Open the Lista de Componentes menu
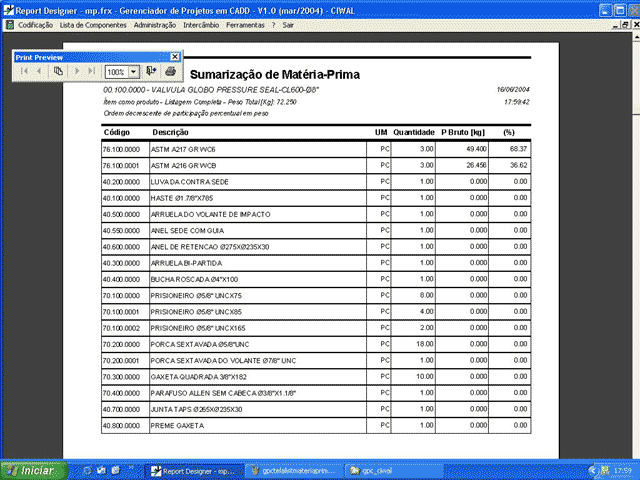The height and width of the screenshot is (480, 640). tap(94, 23)
